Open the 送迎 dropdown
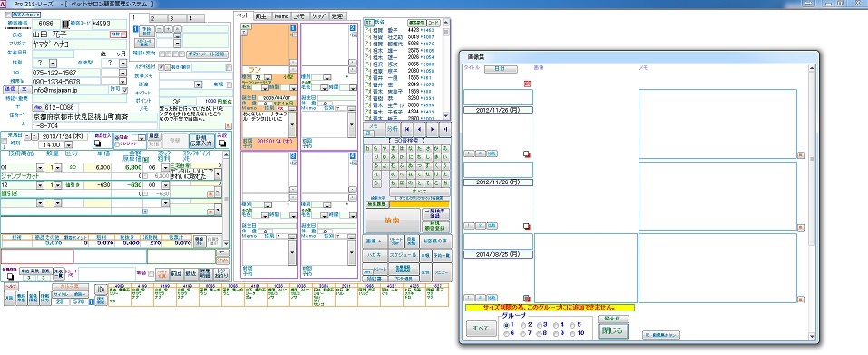This screenshot has height=355, width=868. click(x=198, y=84)
